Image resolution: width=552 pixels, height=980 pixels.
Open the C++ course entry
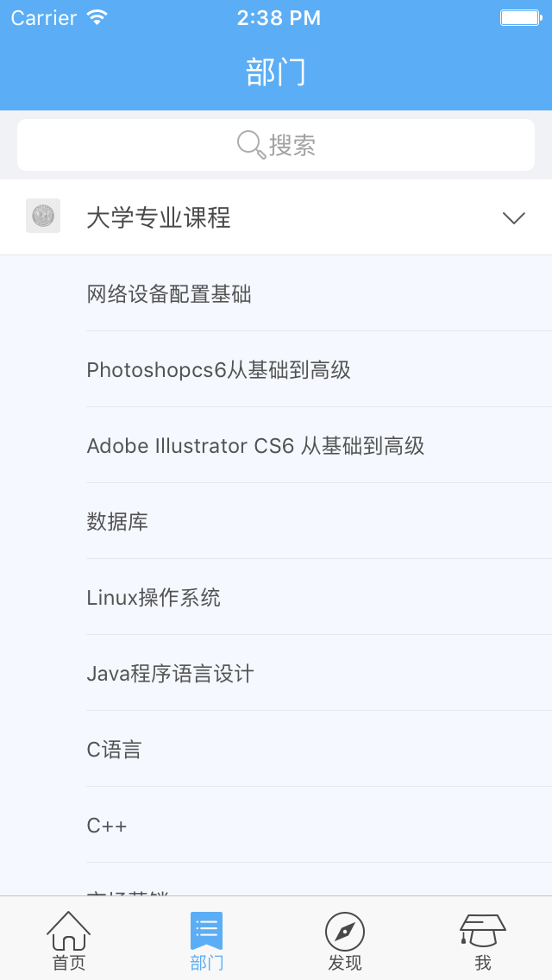tap(107, 826)
